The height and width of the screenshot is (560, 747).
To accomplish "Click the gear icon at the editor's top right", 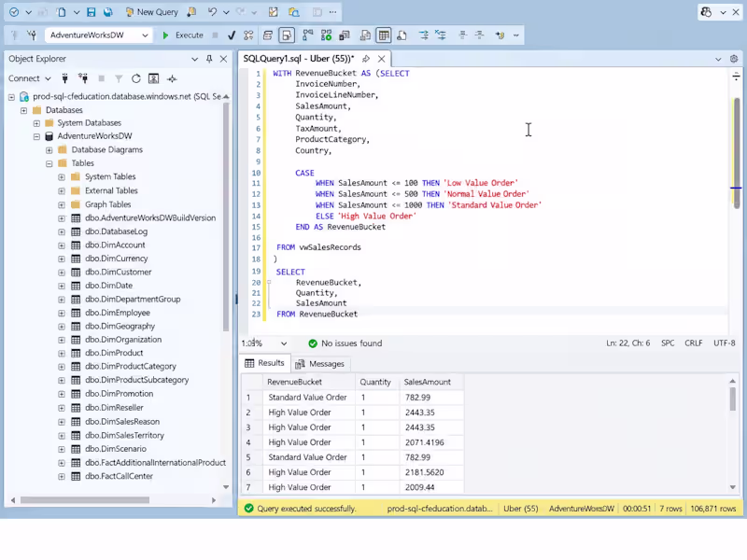I will (734, 59).
